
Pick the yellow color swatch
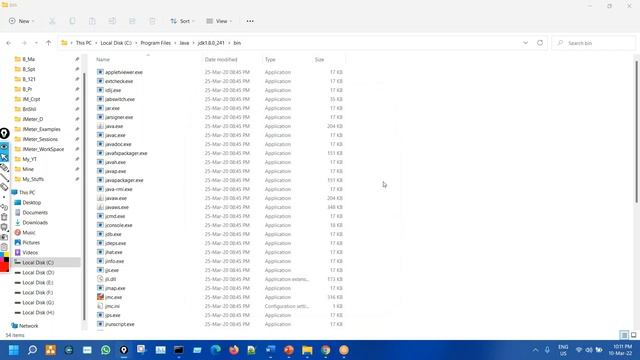point(6,255)
